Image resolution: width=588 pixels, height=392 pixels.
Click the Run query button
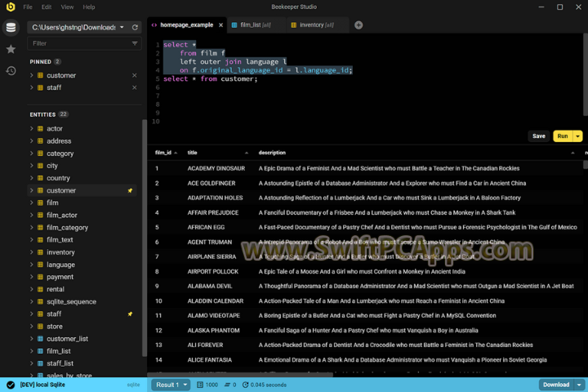[x=563, y=136]
